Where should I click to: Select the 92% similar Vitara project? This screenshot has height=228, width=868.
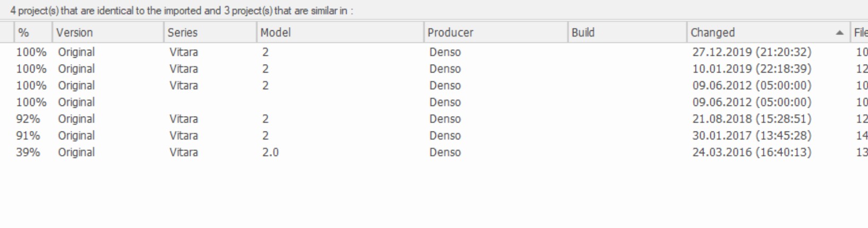pyautogui.click(x=184, y=119)
